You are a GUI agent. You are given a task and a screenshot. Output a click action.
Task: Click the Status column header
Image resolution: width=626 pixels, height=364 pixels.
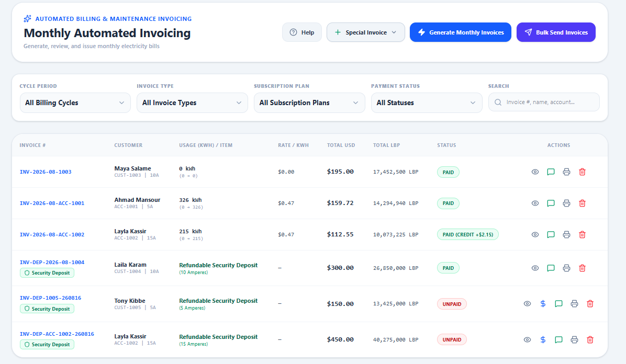coord(446,145)
